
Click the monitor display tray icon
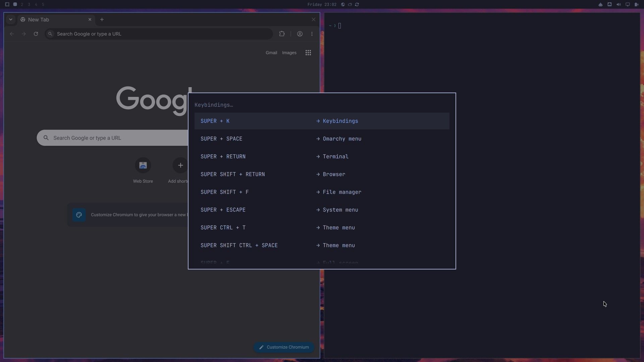(x=628, y=4)
